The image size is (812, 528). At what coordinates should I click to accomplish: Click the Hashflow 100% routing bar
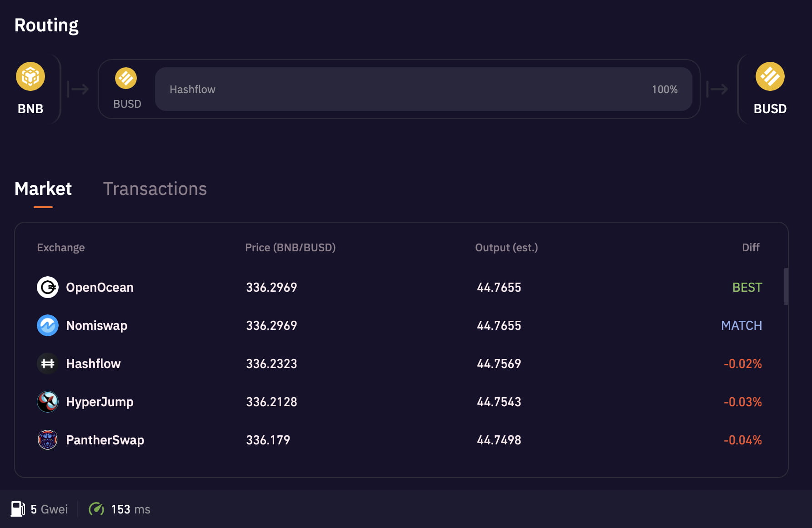(x=423, y=89)
